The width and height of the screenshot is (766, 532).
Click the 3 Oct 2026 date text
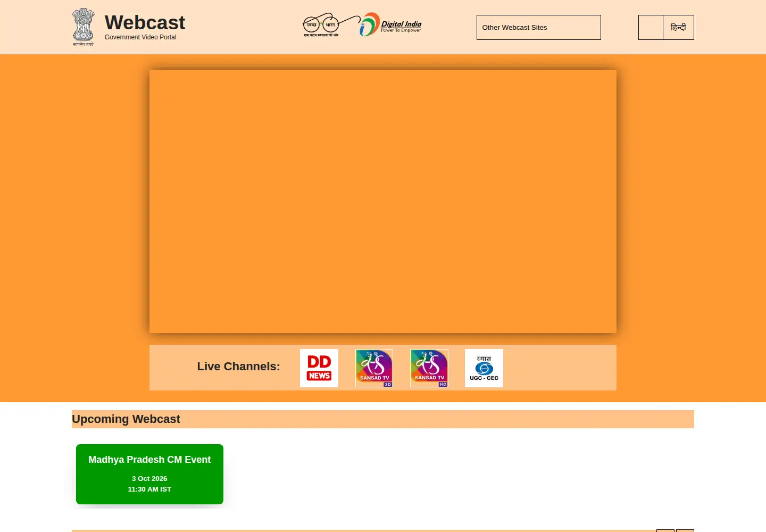click(x=149, y=479)
